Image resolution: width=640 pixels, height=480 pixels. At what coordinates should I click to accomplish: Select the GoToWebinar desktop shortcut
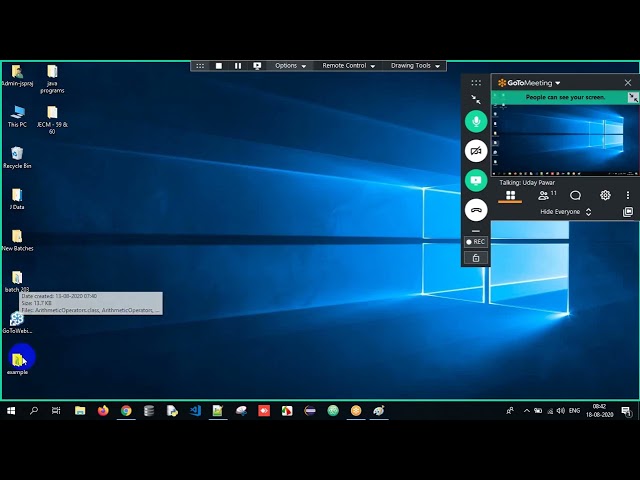[x=17, y=323]
